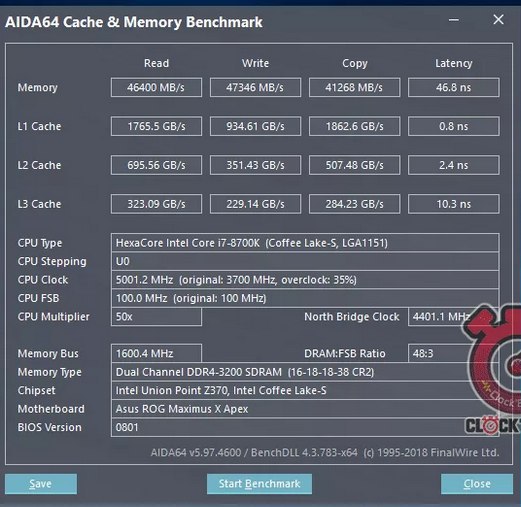Click L1 Cache Latency 0.8 ns

pyautogui.click(x=454, y=126)
